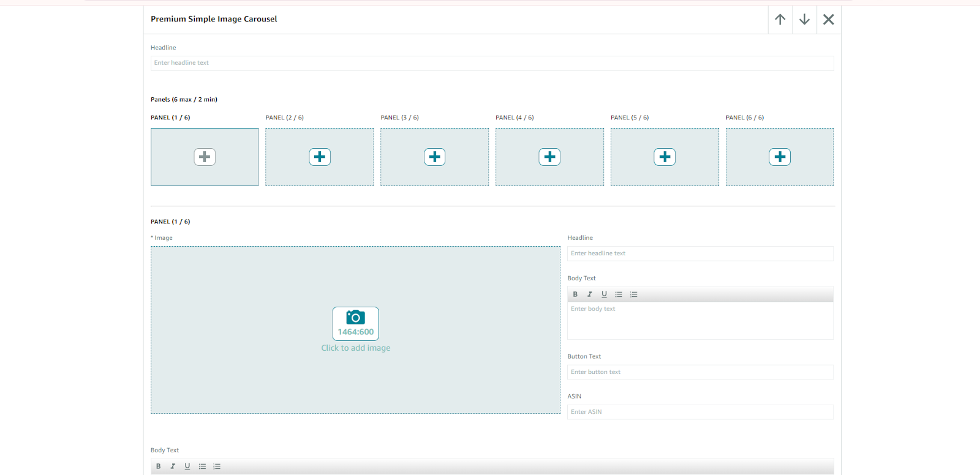Move the carousel module up with the arrow
The height and width of the screenshot is (475, 980).
pos(780,20)
